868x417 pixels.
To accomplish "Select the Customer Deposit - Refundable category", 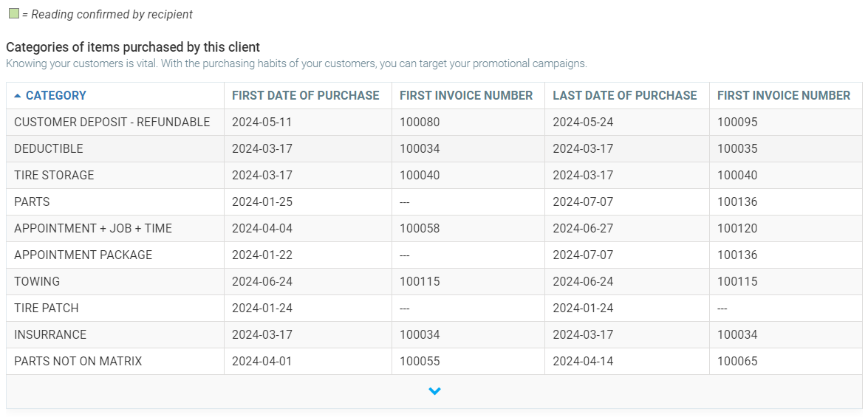I will 112,123.
